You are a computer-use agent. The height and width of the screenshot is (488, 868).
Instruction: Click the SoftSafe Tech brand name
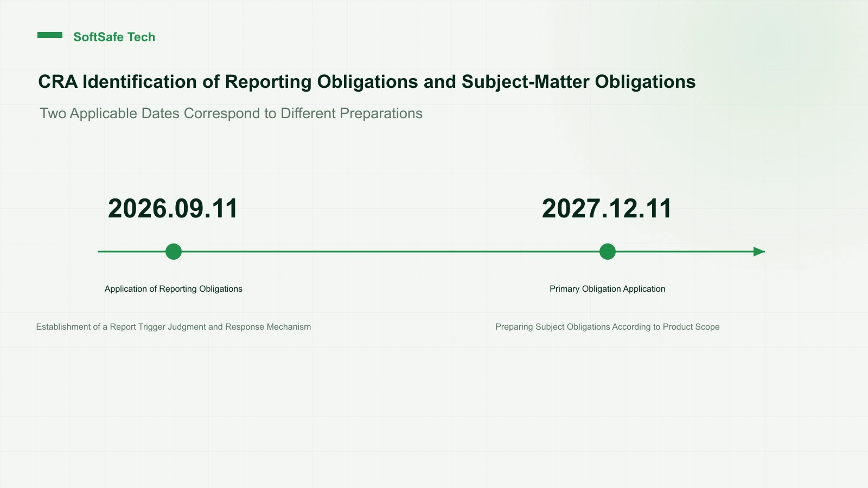(114, 37)
